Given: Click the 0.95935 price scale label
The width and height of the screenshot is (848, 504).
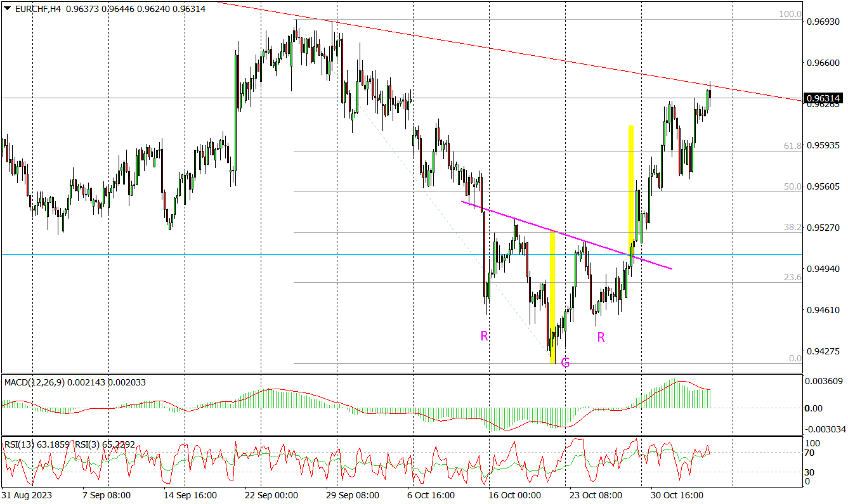Looking at the screenshot, I should [823, 145].
